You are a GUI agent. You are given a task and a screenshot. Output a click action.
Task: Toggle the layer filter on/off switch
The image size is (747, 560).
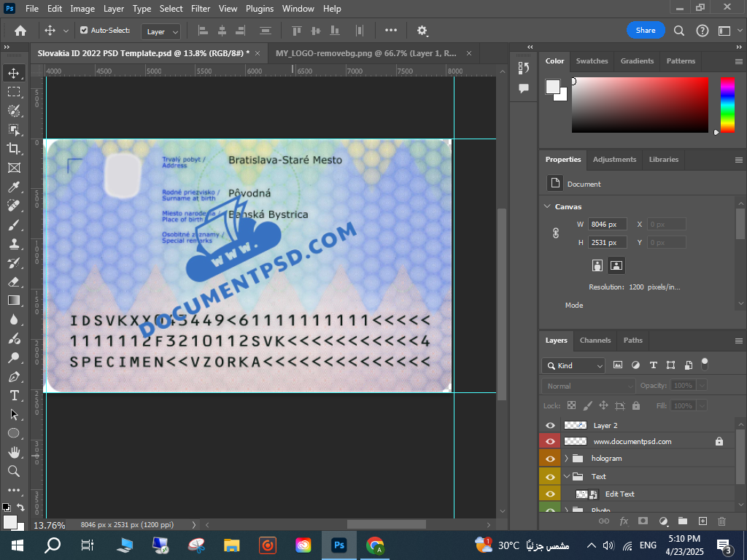coord(705,365)
